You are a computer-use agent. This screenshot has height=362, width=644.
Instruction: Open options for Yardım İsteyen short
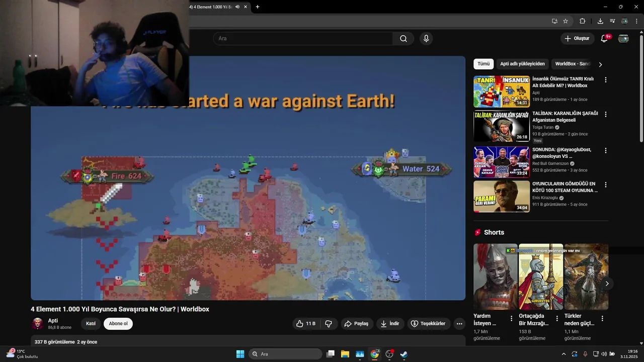512,318
